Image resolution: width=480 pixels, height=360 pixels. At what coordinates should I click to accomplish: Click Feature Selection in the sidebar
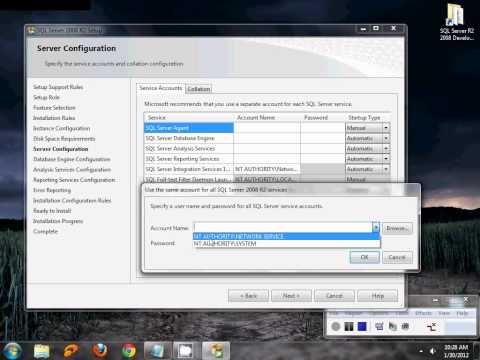[x=54, y=108]
